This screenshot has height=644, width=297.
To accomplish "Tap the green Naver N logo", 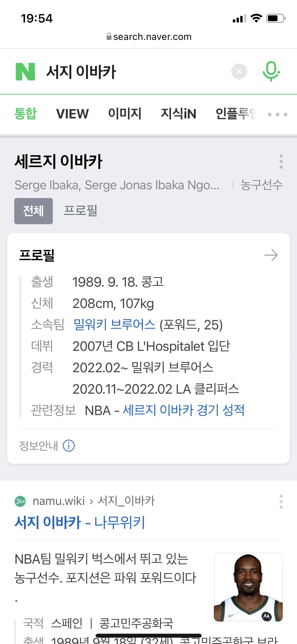I will point(25,72).
